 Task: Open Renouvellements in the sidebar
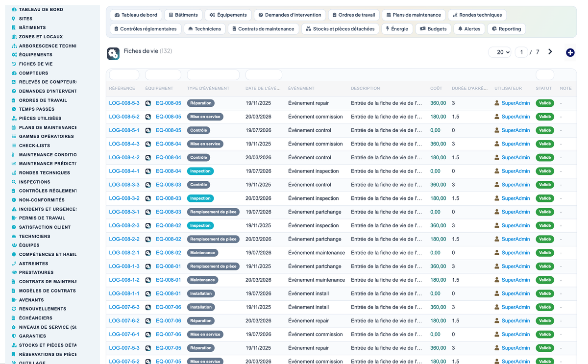pos(43,309)
